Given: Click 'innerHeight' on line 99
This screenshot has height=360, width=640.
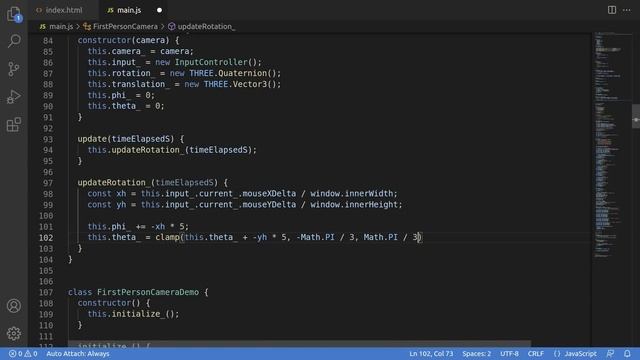Looking at the screenshot, I should 371,204.
